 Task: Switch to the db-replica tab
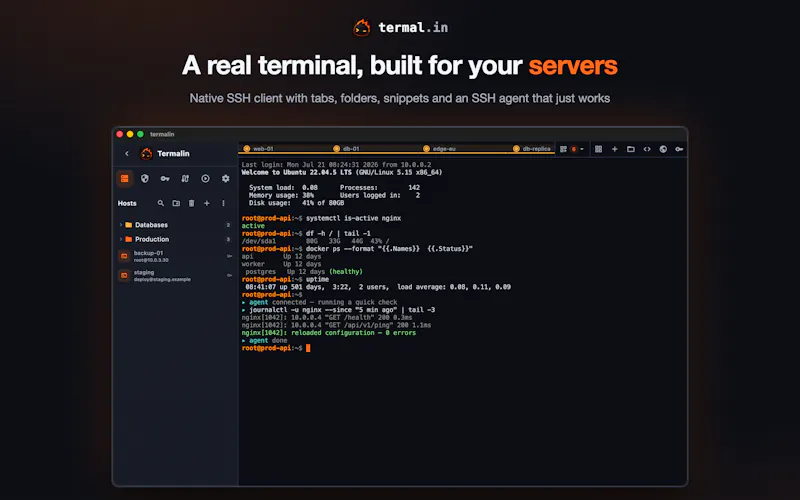(532, 148)
